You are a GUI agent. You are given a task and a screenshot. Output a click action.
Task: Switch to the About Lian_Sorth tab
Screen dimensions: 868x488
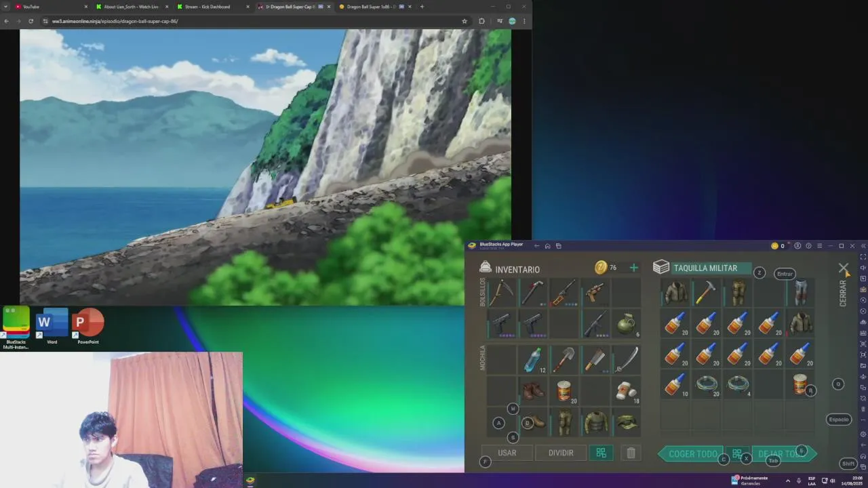[x=131, y=7]
